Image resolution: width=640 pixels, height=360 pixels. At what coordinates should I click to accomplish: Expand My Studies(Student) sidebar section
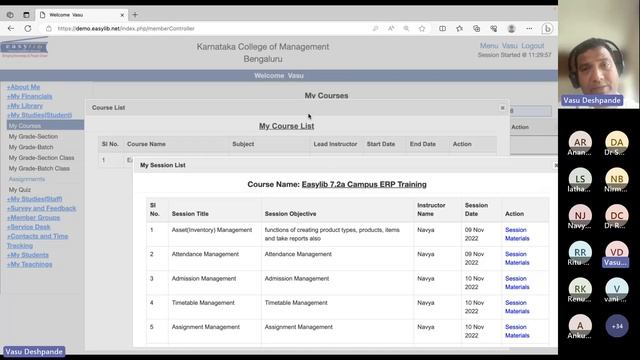click(39, 115)
